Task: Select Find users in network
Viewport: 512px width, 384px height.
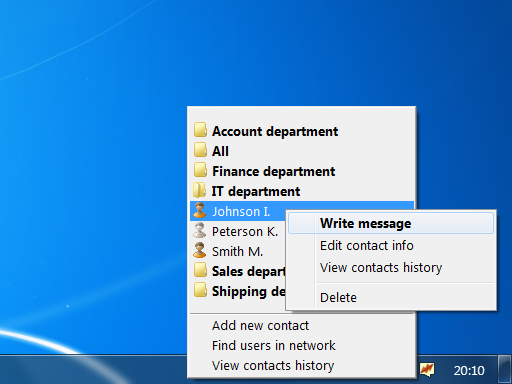Action: (x=302, y=346)
